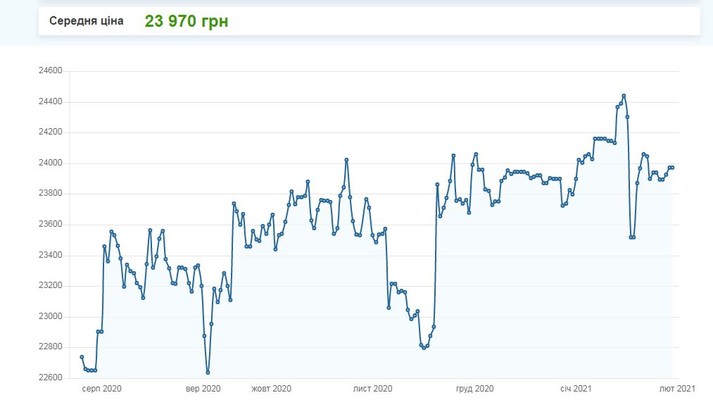The image size is (713, 400).
Task: Click the lowest data point on the chart
Action: [x=207, y=373]
